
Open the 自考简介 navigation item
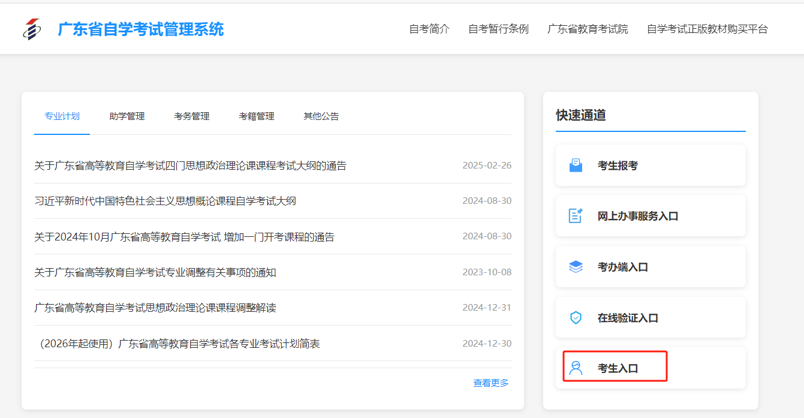[429, 29]
